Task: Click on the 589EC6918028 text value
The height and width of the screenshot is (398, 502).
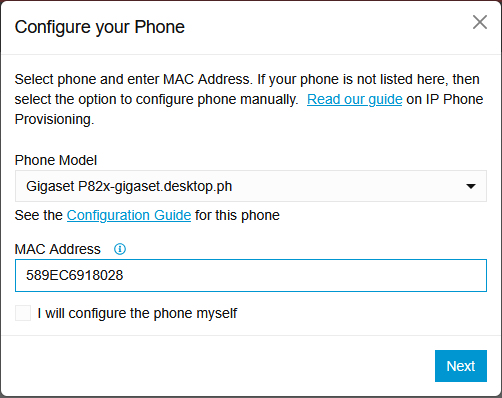Action: click(75, 275)
